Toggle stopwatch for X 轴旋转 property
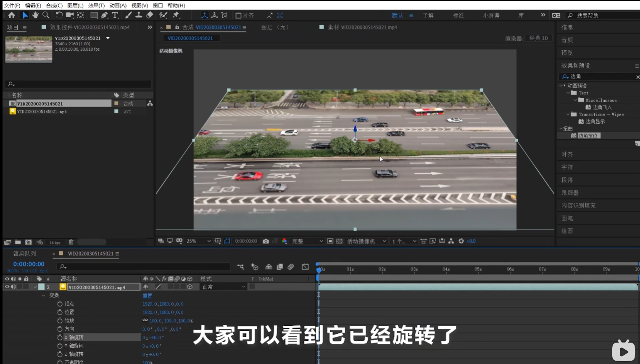 (60, 337)
